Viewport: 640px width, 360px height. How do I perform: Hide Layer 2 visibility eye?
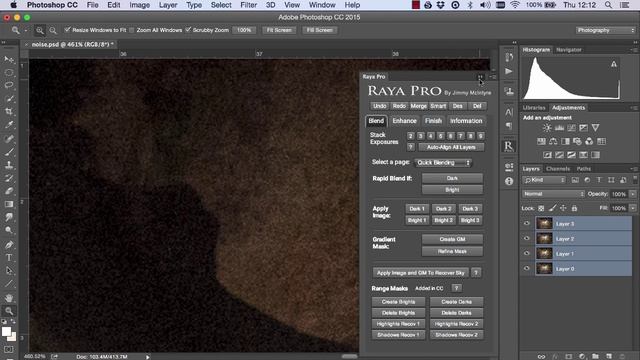(x=527, y=238)
